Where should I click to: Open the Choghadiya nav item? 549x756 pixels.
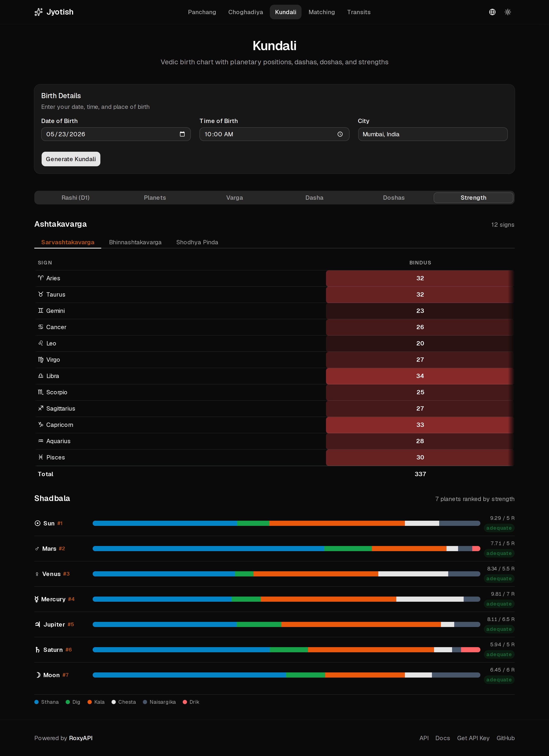pos(246,12)
